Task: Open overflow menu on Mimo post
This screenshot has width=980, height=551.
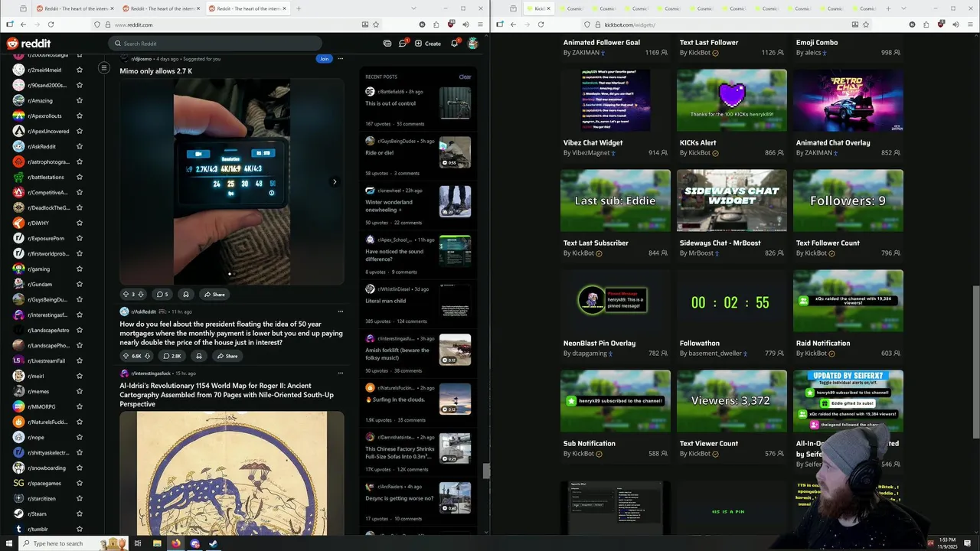Action: click(341, 58)
